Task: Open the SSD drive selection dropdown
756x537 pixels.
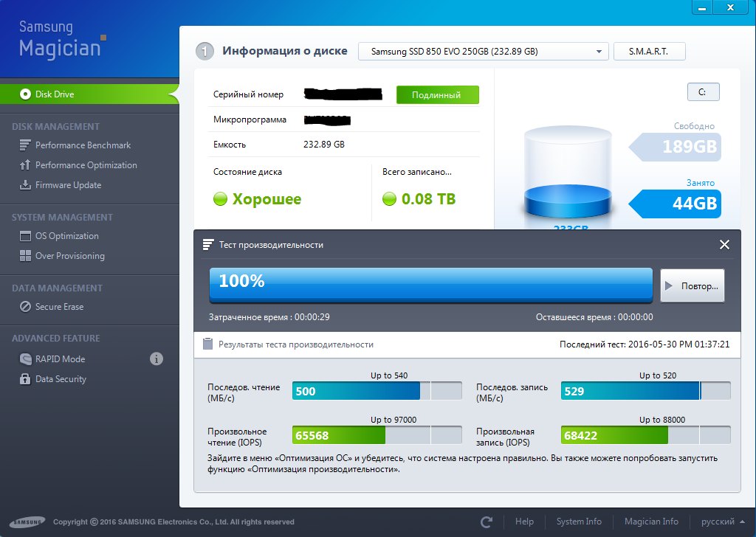Action: click(x=483, y=52)
